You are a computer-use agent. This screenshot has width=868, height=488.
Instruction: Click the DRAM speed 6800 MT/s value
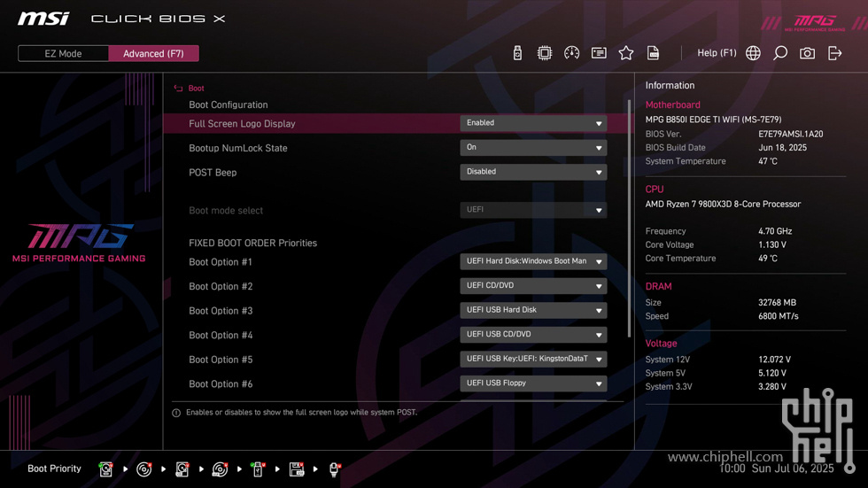pyautogui.click(x=779, y=316)
